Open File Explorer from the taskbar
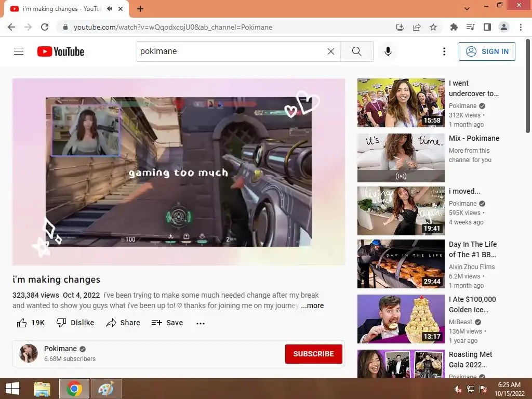This screenshot has width=532, height=399. click(x=42, y=389)
